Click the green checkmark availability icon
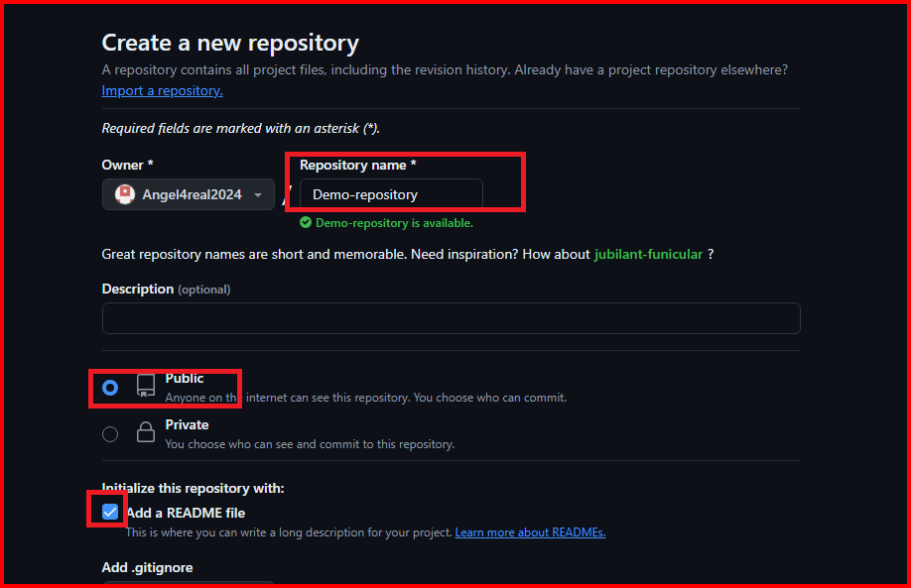Screen dimensions: 911x588 [306, 222]
